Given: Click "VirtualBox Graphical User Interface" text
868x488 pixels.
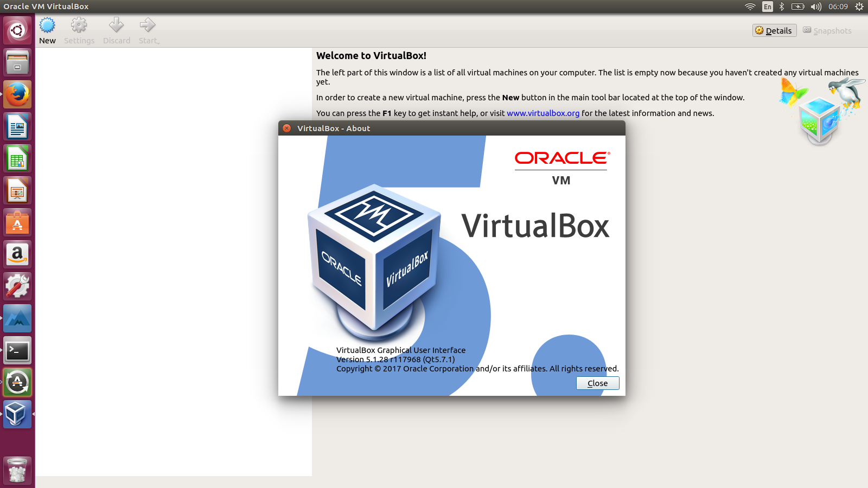Looking at the screenshot, I should [x=401, y=350].
